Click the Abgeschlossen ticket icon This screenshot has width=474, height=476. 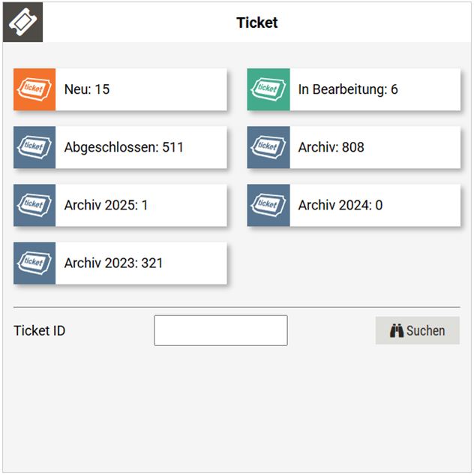tap(34, 147)
